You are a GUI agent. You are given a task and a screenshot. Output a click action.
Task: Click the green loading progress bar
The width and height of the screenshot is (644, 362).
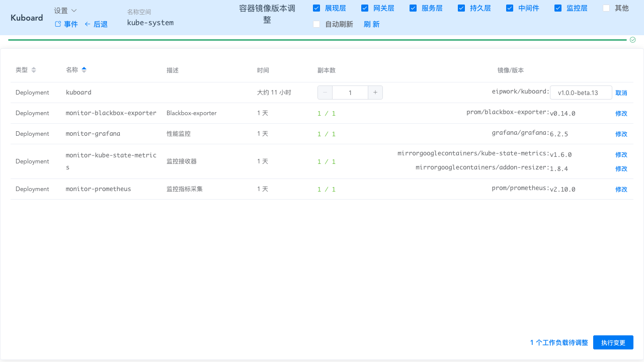click(317, 40)
